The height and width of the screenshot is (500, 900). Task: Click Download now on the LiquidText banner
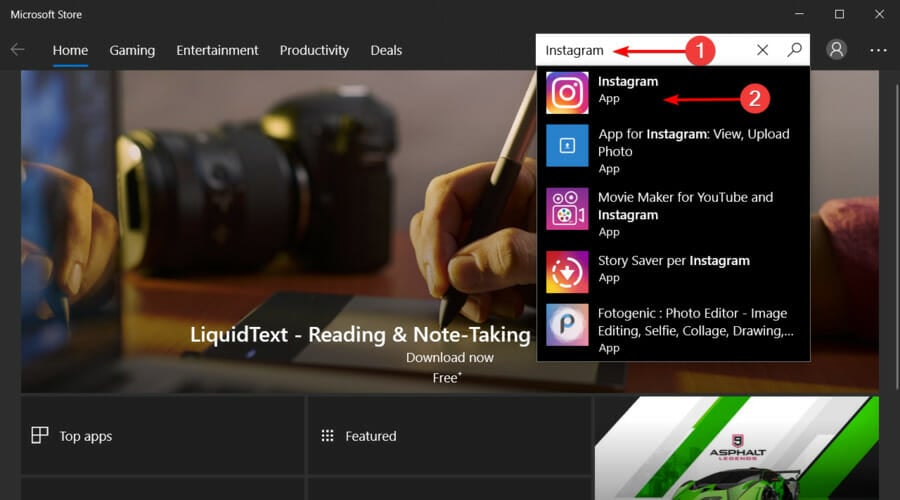pos(449,357)
